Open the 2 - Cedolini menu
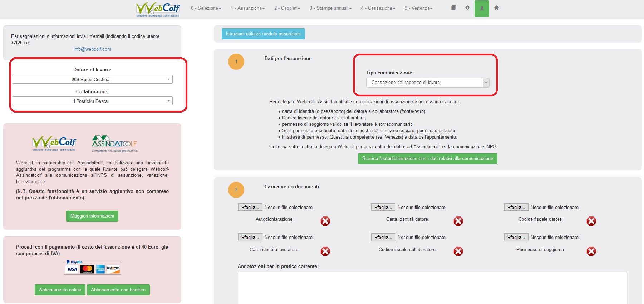This screenshot has height=304, width=644. (287, 8)
